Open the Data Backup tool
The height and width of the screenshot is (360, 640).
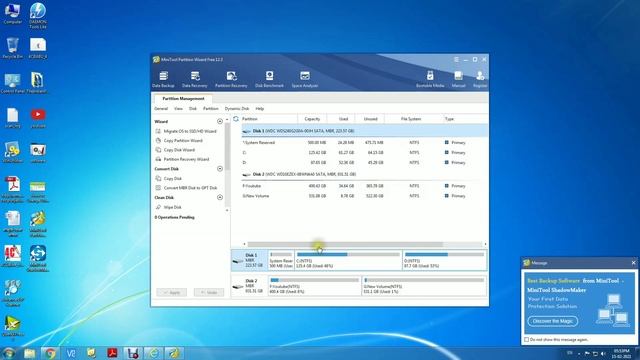[163, 79]
